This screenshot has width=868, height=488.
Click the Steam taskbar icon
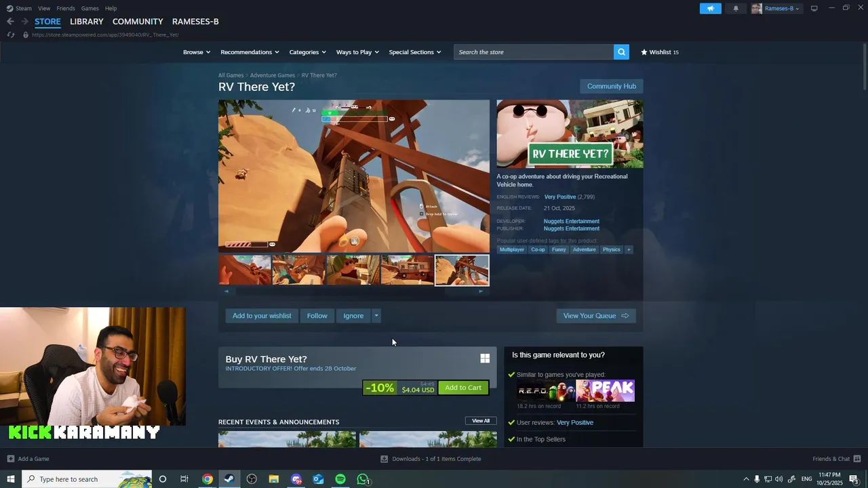pos(229,479)
